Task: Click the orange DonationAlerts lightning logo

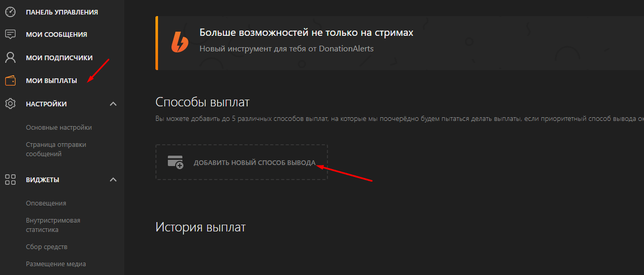Action: point(180,42)
